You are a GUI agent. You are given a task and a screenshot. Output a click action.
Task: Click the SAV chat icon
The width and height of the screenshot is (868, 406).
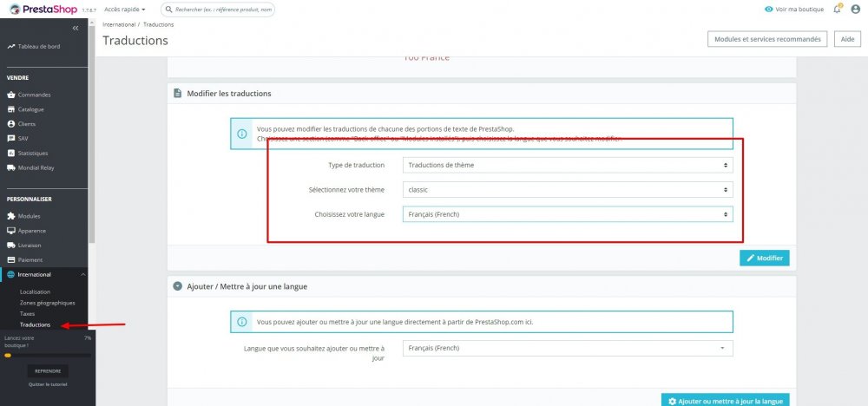[11, 139]
